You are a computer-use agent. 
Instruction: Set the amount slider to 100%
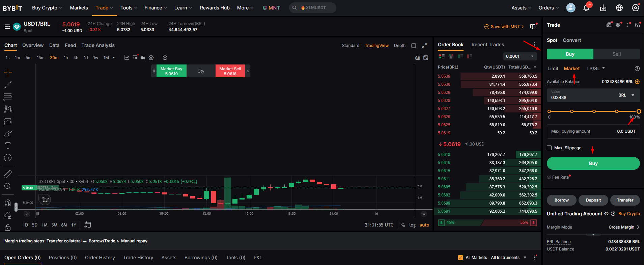[x=639, y=111]
